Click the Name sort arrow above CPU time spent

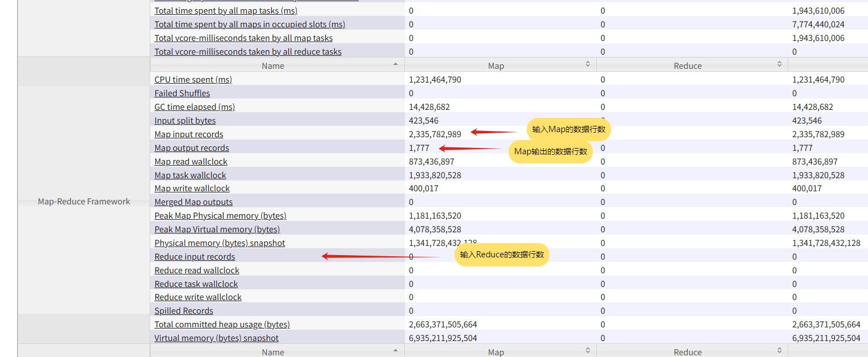395,65
